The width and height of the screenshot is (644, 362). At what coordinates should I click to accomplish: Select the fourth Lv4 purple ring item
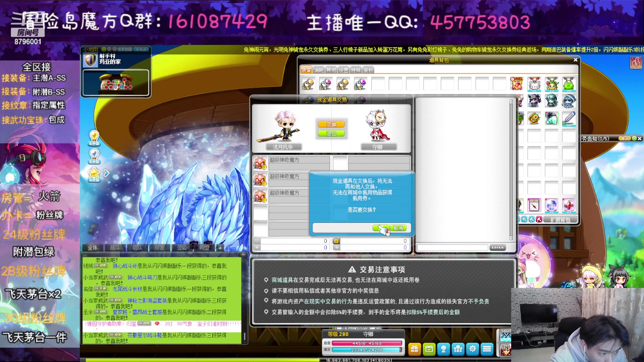(x=360, y=84)
